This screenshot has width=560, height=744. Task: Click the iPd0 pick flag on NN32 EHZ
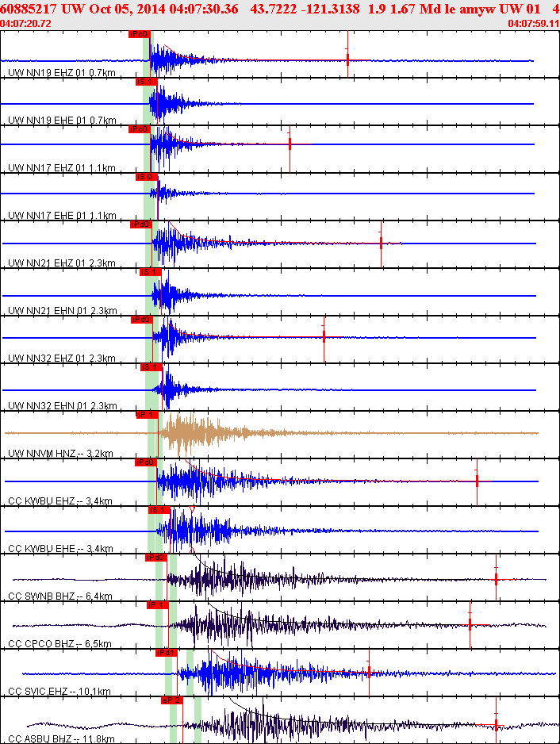(x=142, y=320)
